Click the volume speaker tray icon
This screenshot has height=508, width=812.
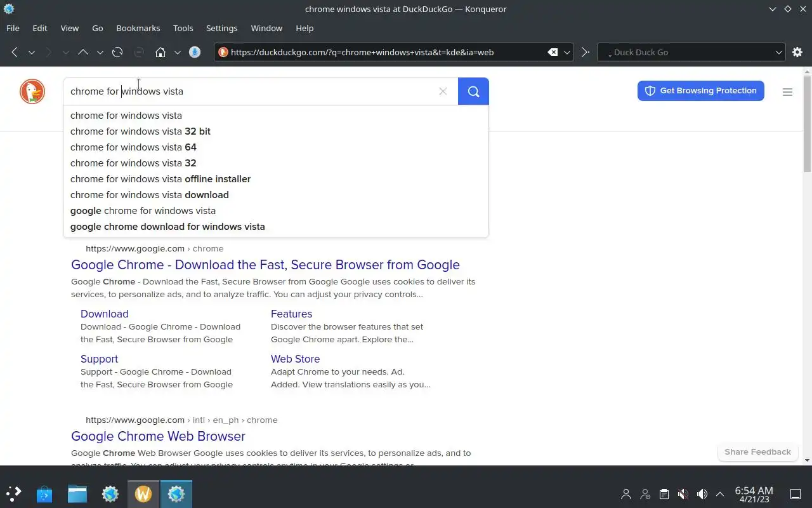(x=702, y=493)
